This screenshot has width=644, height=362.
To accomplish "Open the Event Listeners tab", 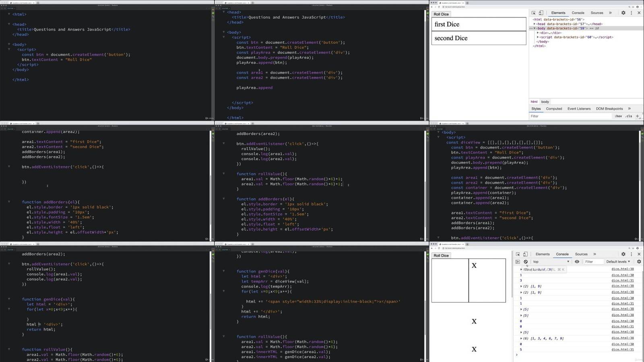I will pyautogui.click(x=579, y=109).
